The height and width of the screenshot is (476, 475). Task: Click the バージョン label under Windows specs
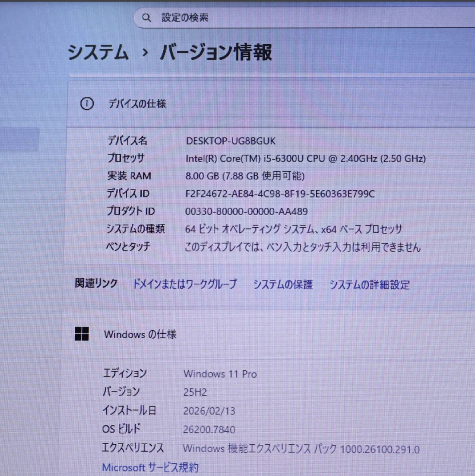pos(121,392)
